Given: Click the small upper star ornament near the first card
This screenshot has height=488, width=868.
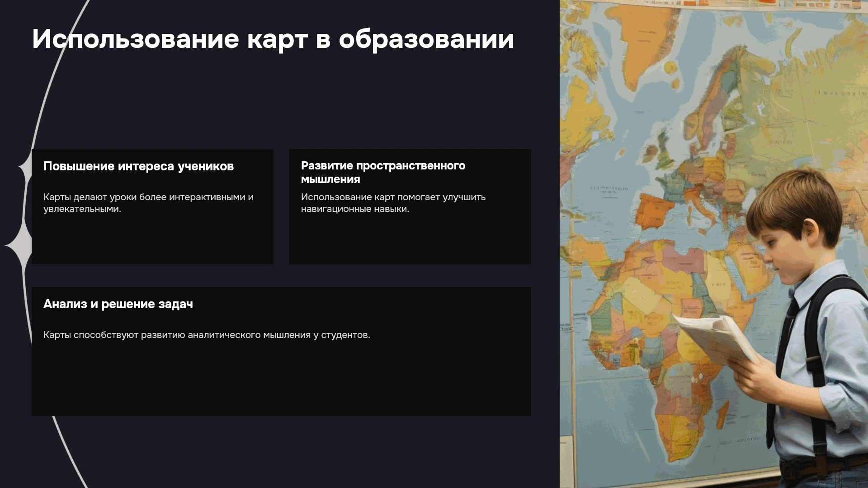Looking at the screenshot, I should point(25,168).
